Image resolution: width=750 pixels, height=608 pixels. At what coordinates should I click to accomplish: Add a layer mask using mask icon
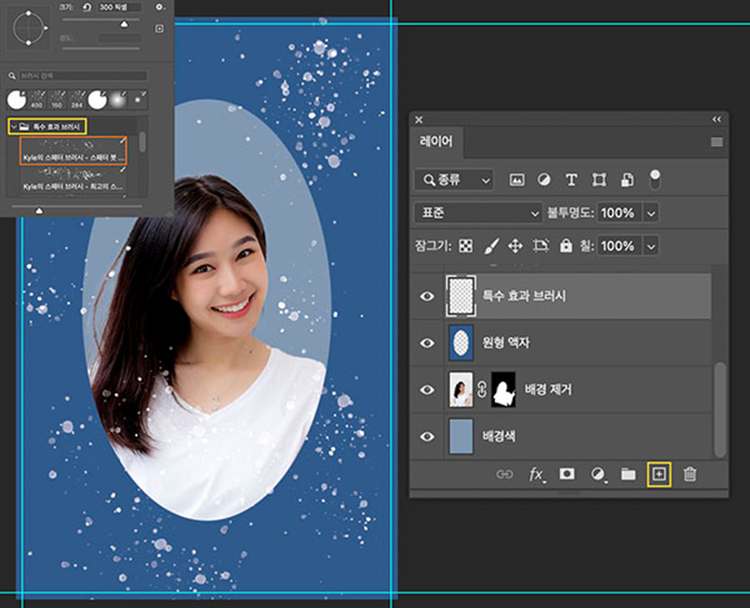tap(567, 474)
